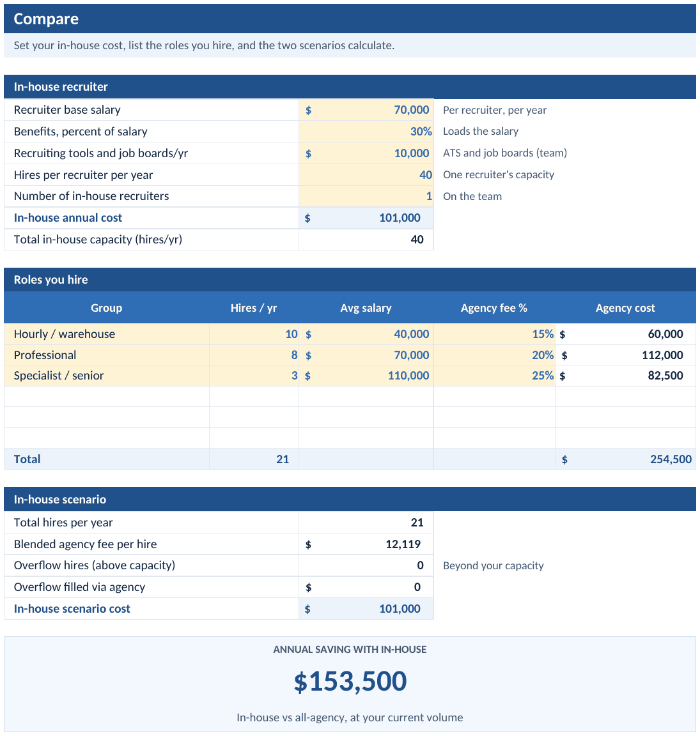Screen dimensions: 700x736
Task: Edit Hourly / warehouse avg salary 40,000
Action: [366, 334]
